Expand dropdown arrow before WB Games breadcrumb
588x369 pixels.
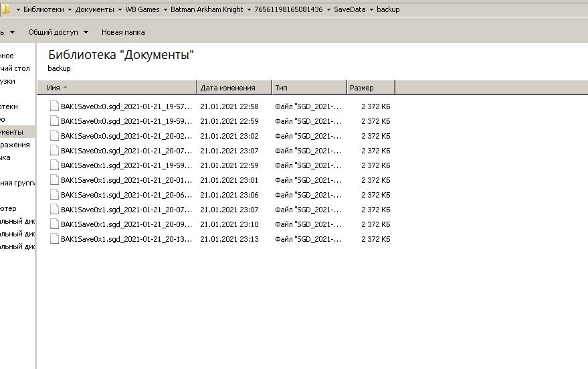coord(120,10)
